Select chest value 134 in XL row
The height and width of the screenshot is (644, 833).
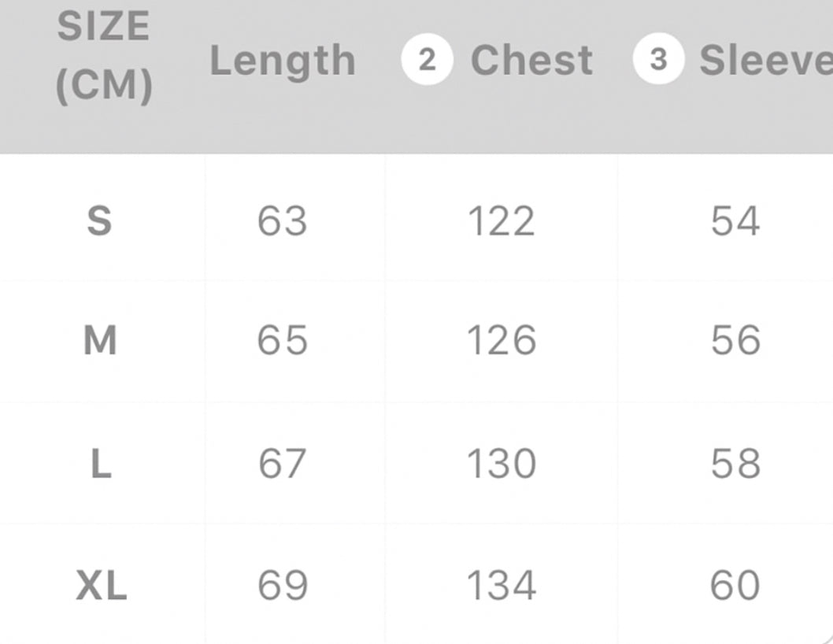pyautogui.click(x=501, y=587)
